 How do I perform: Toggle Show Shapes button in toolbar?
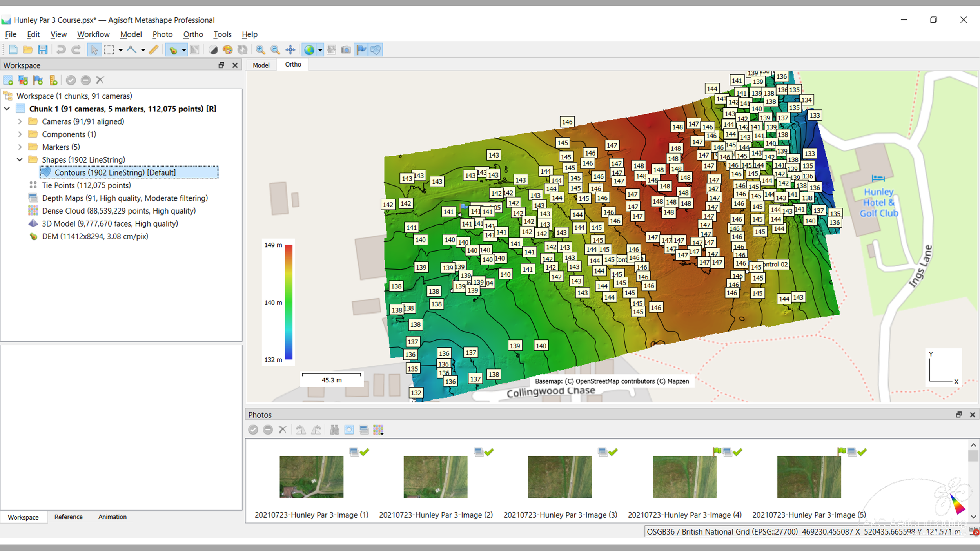[x=376, y=50]
